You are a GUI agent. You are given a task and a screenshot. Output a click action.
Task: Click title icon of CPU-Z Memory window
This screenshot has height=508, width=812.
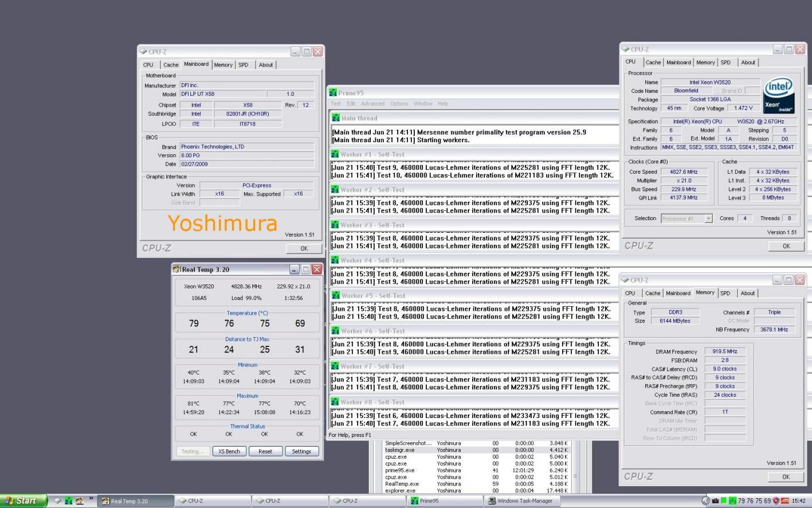coord(625,280)
